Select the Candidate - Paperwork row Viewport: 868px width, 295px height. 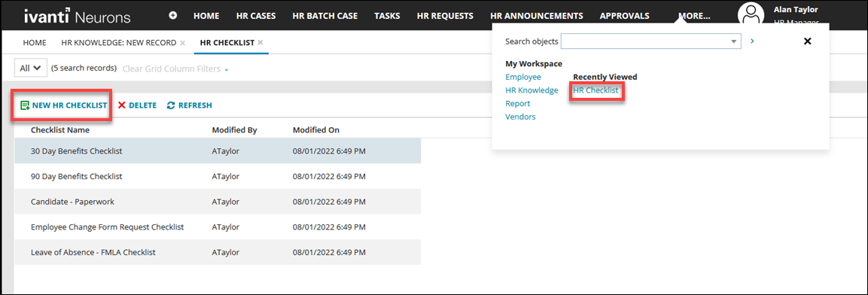[x=218, y=202]
